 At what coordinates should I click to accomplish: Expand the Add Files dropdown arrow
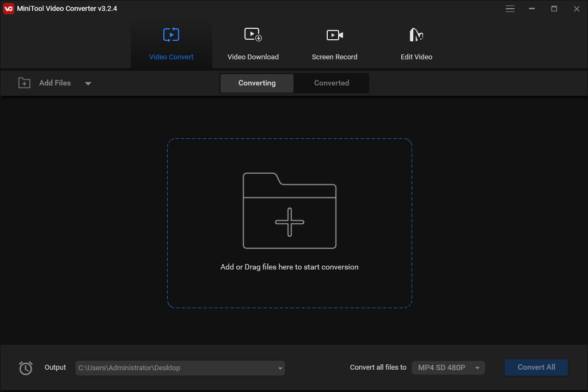pyautogui.click(x=88, y=83)
